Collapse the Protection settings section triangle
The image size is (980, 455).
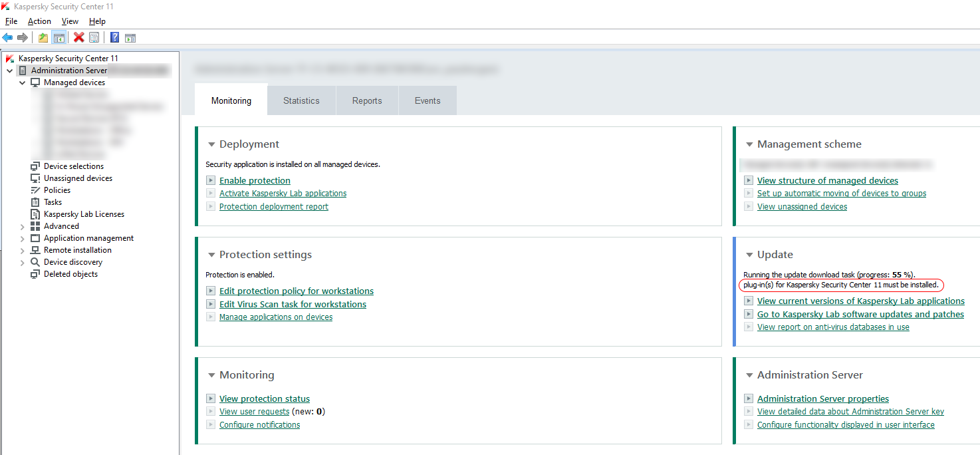click(x=211, y=255)
